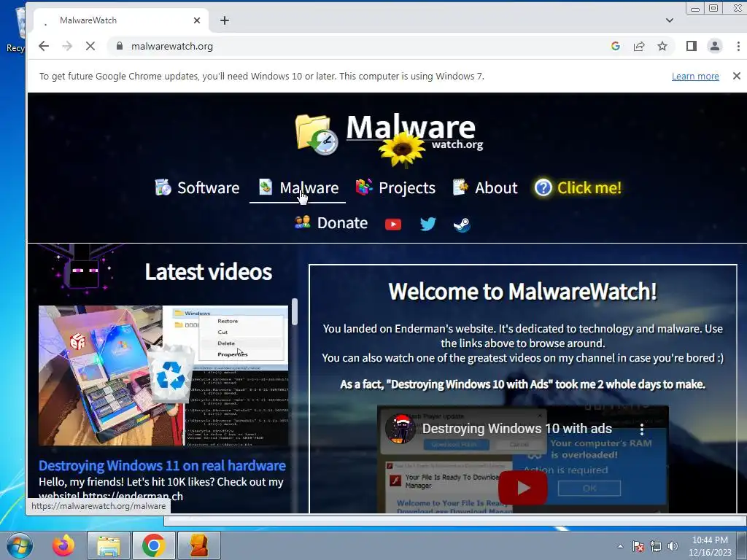Share this page via share icon
Screen dimensions: 747x560
click(639, 46)
